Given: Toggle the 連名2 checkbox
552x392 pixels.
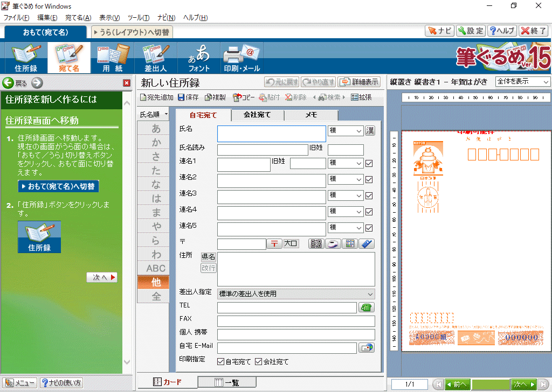Looking at the screenshot, I should click(369, 180).
